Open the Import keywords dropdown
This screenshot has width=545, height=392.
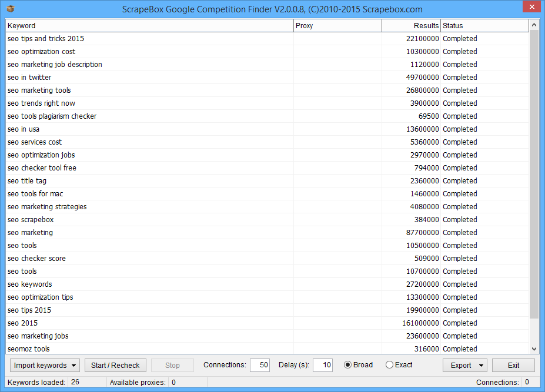coord(45,366)
